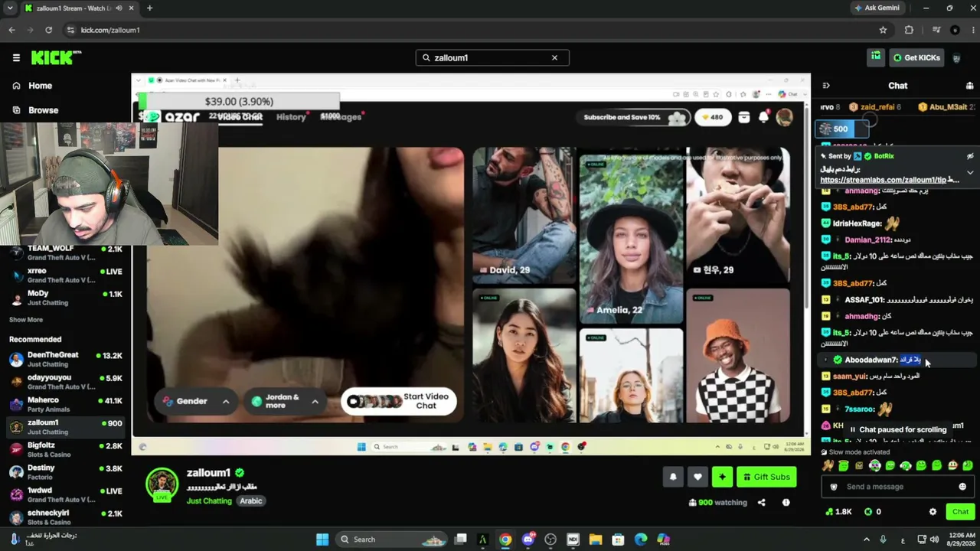The height and width of the screenshot is (551, 980).
Task: Open Discord from the taskbar
Action: (x=528, y=540)
